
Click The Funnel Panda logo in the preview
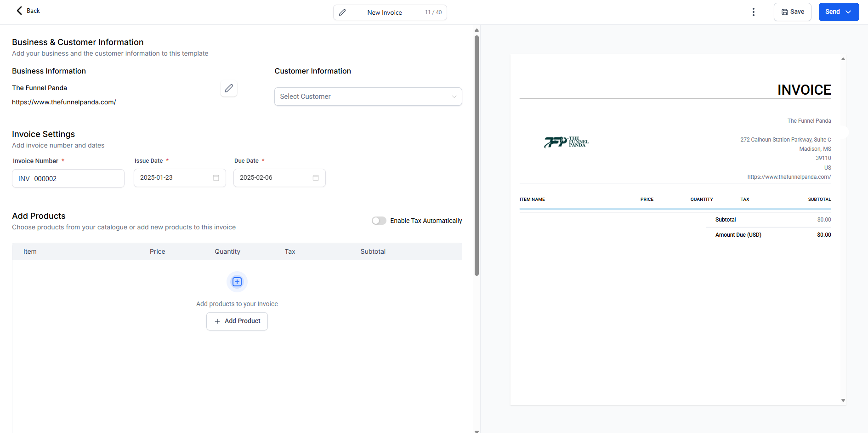pyautogui.click(x=566, y=142)
